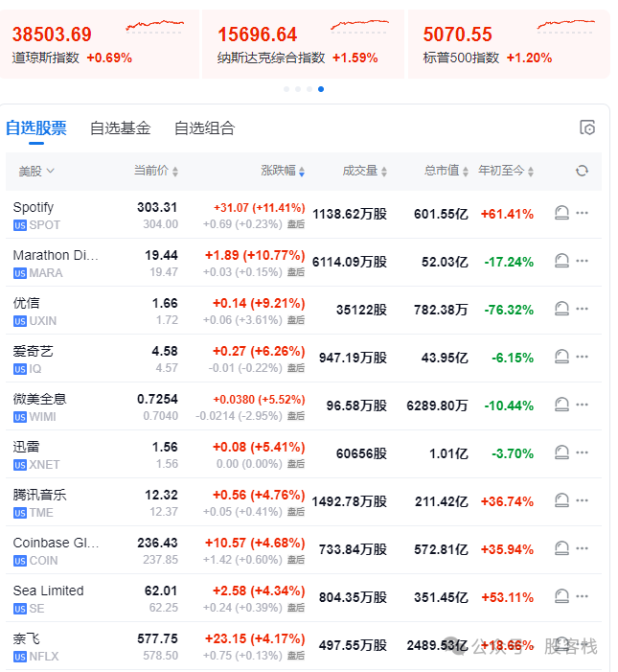View Dow Jones mini trend chart
This screenshot has height=672, width=618.
pyautogui.click(x=154, y=26)
